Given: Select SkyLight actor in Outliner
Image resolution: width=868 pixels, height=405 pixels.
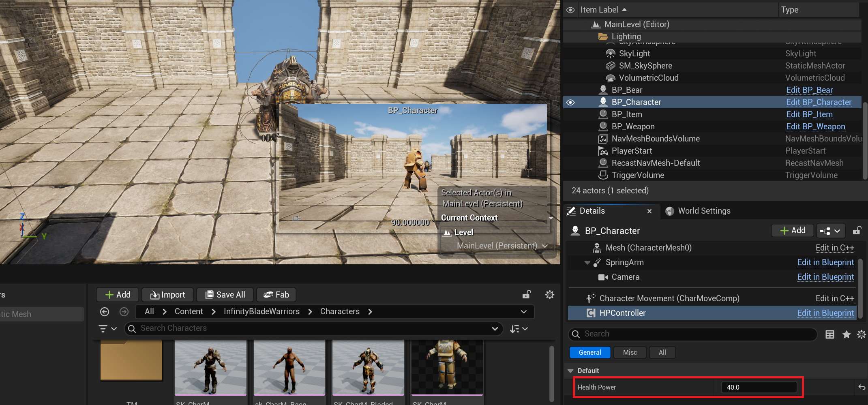Looking at the screenshot, I should 634,54.
